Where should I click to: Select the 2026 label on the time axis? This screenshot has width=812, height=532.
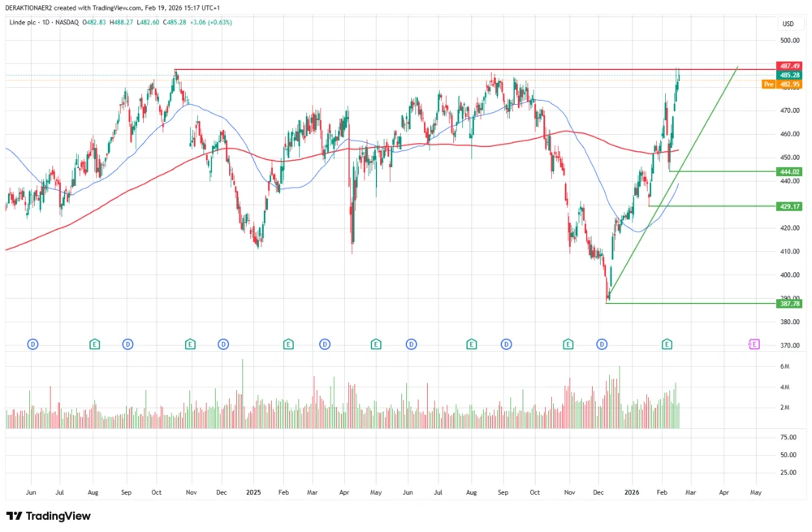pyautogui.click(x=630, y=492)
